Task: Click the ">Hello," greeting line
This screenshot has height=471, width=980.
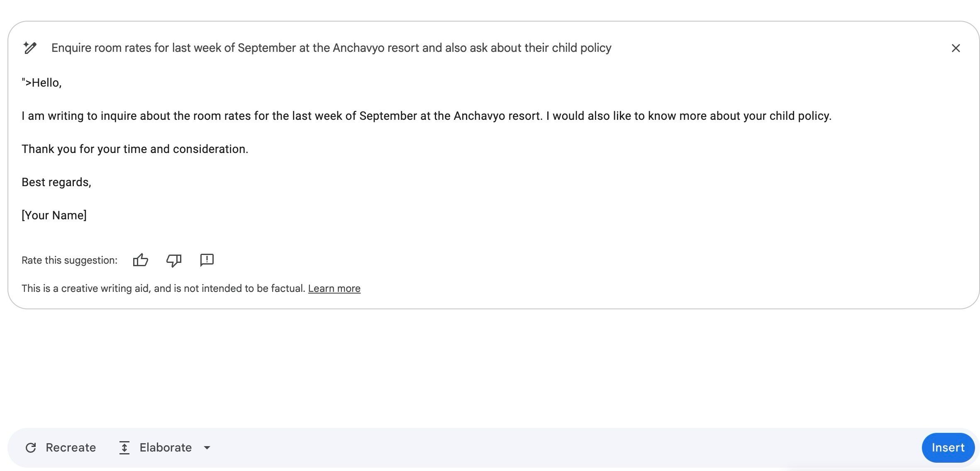Action: point(41,83)
